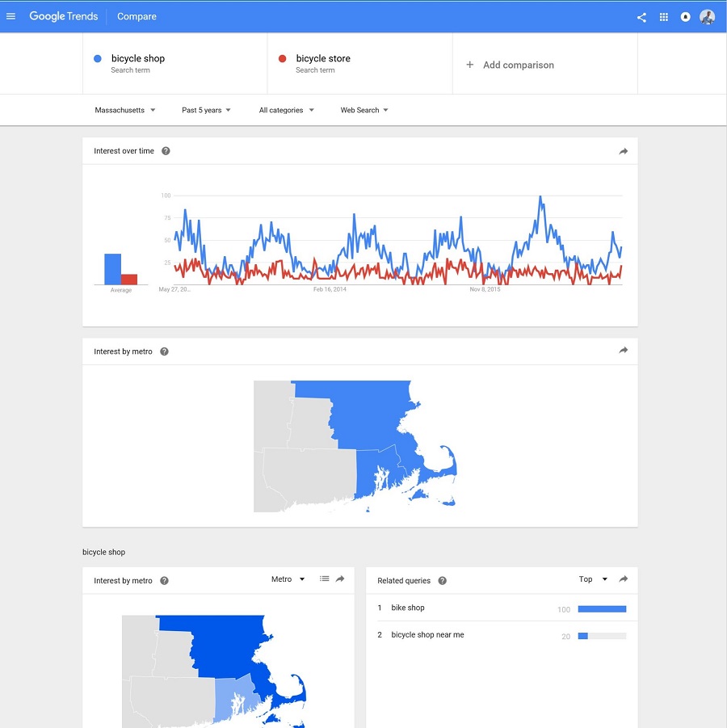727x728 pixels.
Task: Click the Boston metro on comparison map
Action: pos(372,418)
